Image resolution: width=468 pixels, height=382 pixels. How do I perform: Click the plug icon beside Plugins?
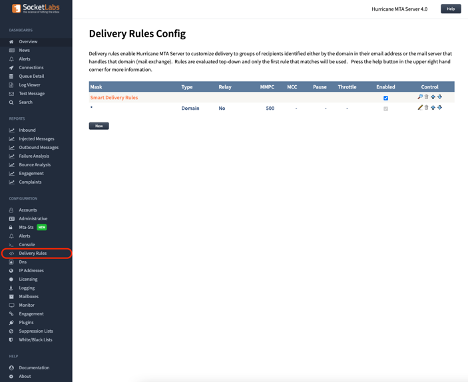click(x=11, y=323)
